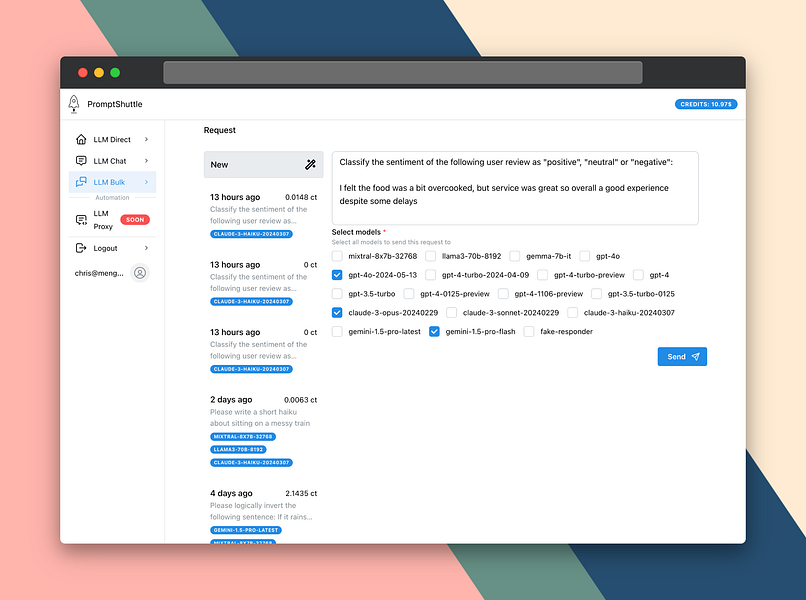Click the SOON badge on LLM Proxy
Viewport: 806px width, 600px height.
click(x=135, y=220)
